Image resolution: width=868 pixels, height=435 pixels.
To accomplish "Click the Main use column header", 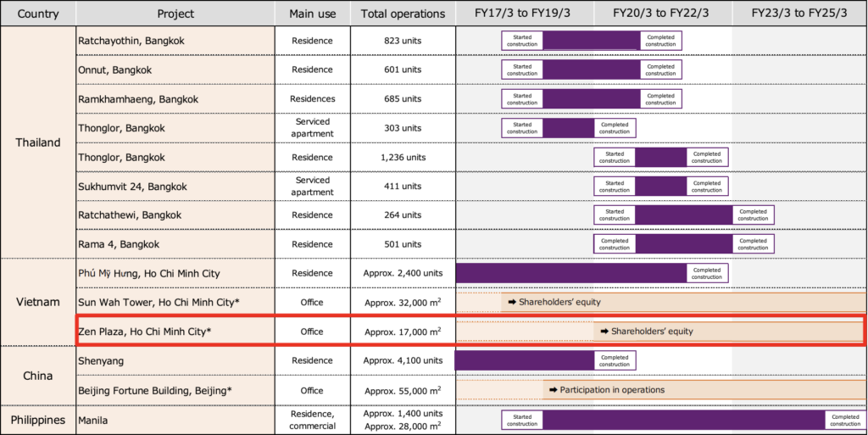I will (x=312, y=14).
